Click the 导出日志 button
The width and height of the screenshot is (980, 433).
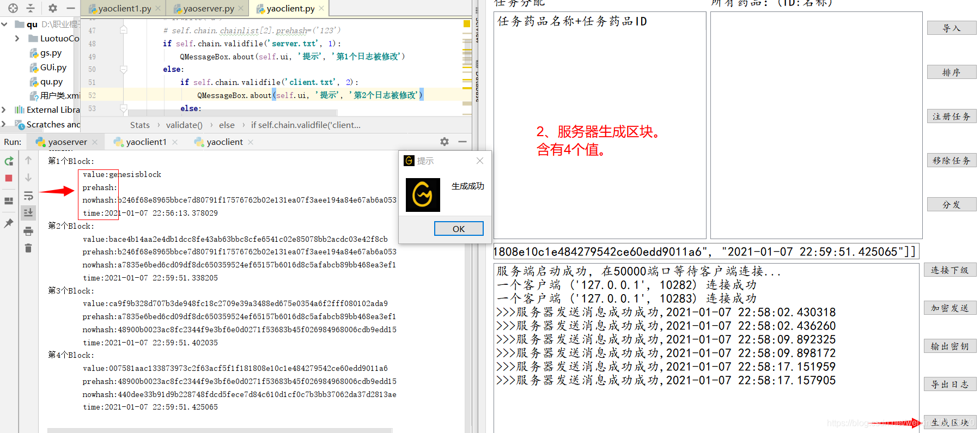[950, 384]
